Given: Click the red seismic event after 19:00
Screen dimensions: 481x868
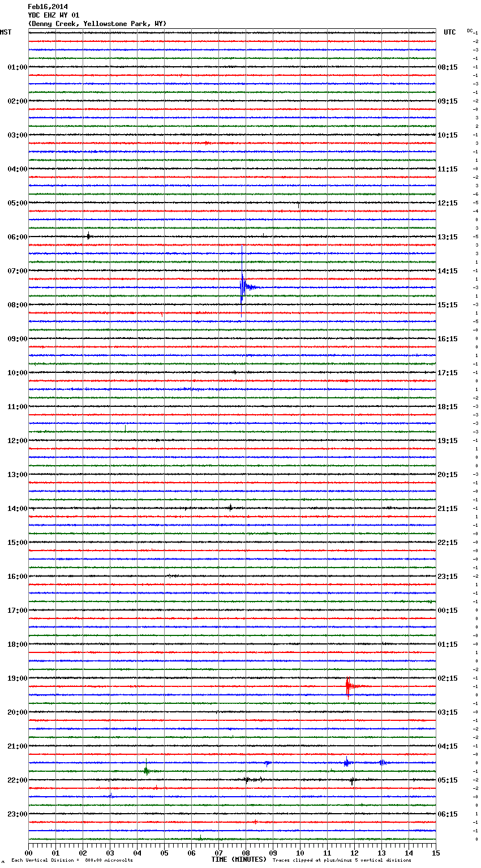Looking at the screenshot, I should [350, 687].
